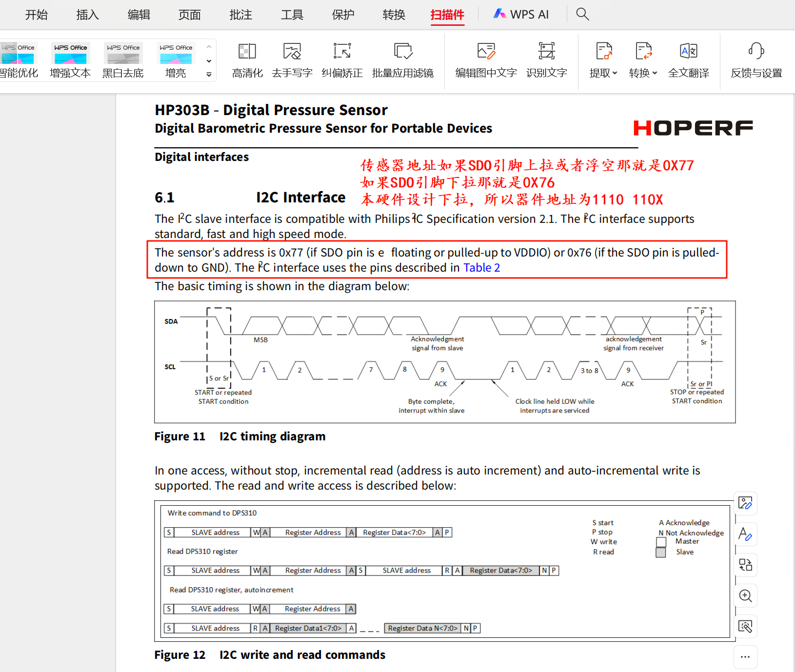Click floating image search icon

(745, 626)
